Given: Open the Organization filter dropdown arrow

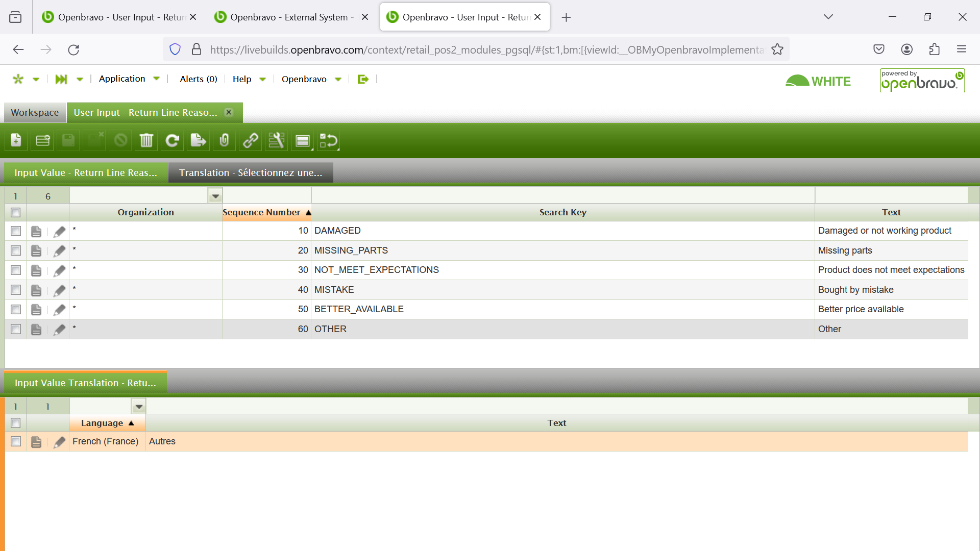Looking at the screenshot, I should click(215, 196).
